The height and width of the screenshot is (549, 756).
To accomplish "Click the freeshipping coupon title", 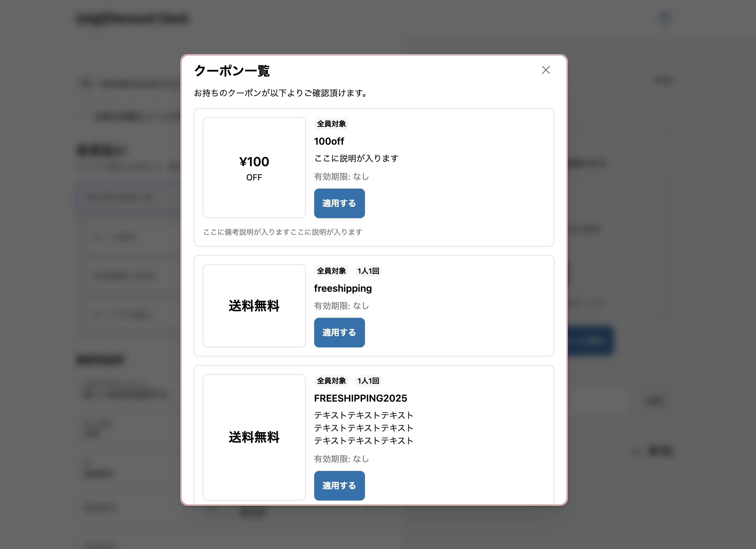I will [x=343, y=288].
